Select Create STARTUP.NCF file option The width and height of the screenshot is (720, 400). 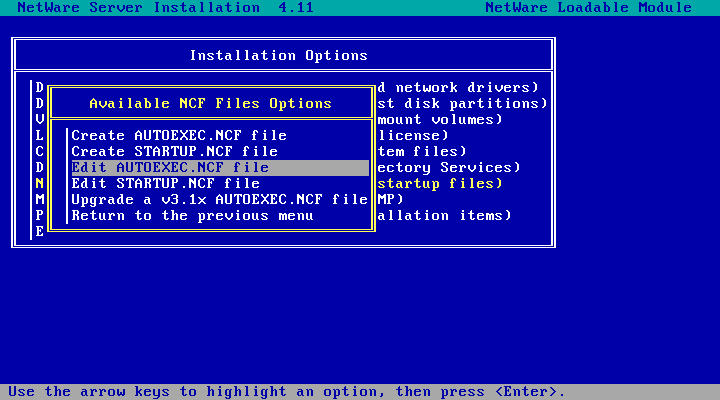tap(174, 152)
